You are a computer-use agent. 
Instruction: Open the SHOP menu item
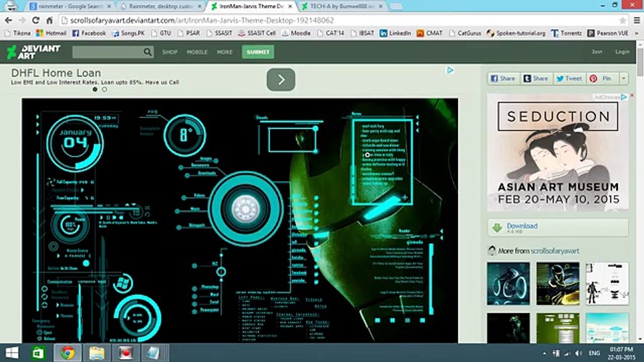point(170,52)
